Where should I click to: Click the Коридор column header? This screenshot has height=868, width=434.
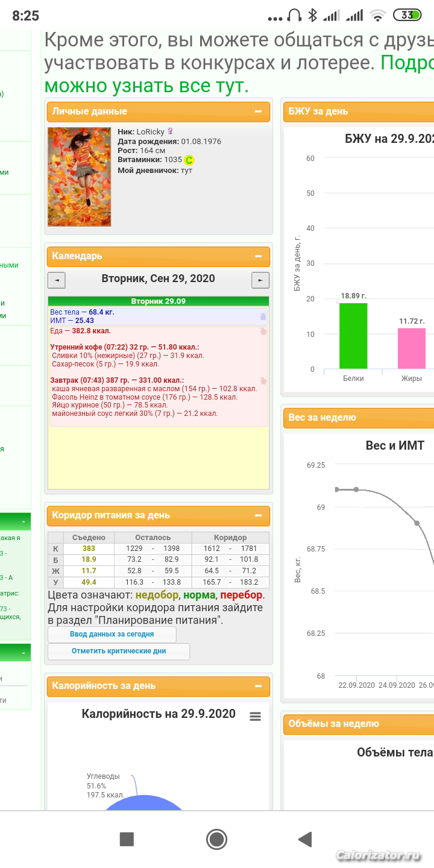coord(230,538)
